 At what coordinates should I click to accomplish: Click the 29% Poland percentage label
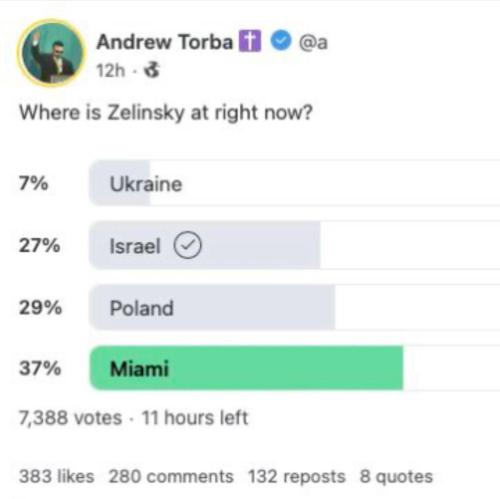click(40, 307)
